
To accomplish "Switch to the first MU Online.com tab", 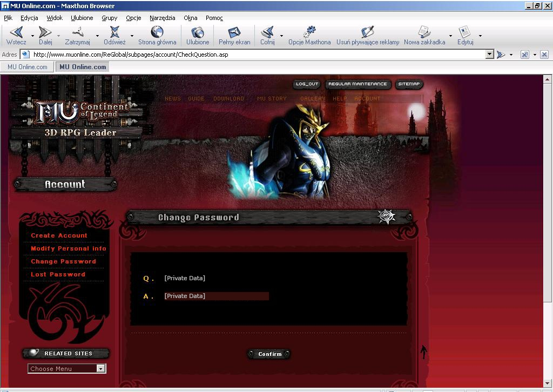I will pyautogui.click(x=27, y=67).
